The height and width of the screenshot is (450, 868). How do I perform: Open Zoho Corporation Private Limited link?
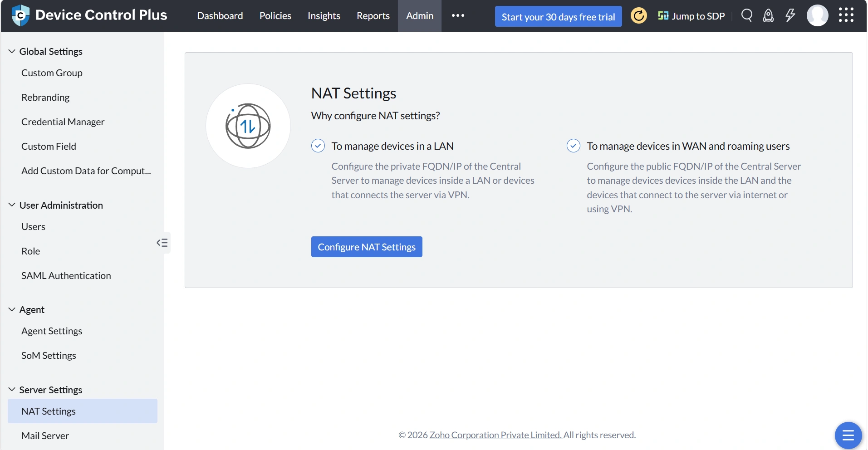pyautogui.click(x=496, y=435)
